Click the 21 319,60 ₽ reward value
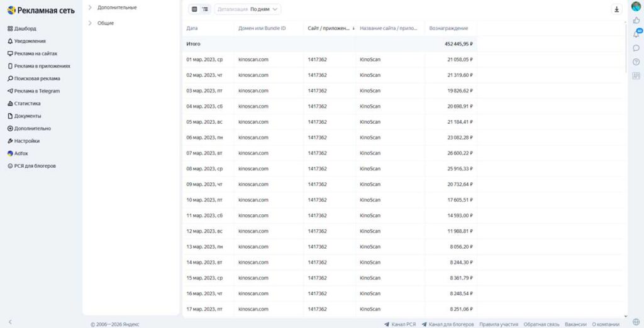 pos(460,75)
